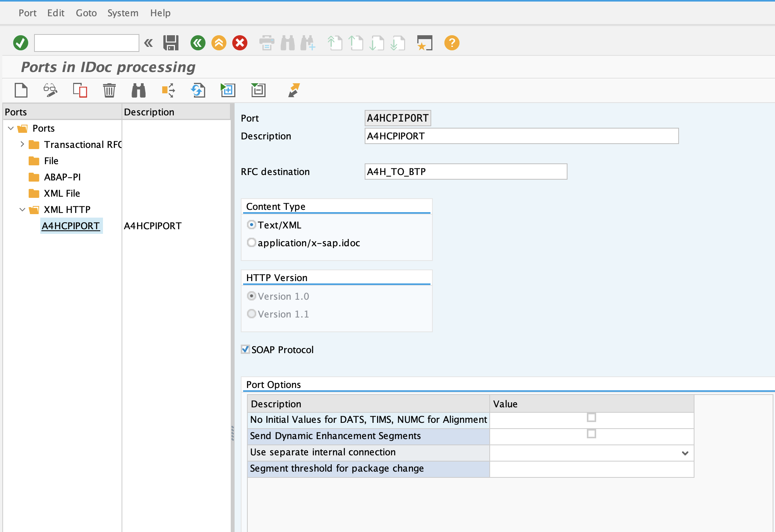Click the Segment threshold value cell
Image resolution: width=775 pixels, height=532 pixels.
point(592,469)
